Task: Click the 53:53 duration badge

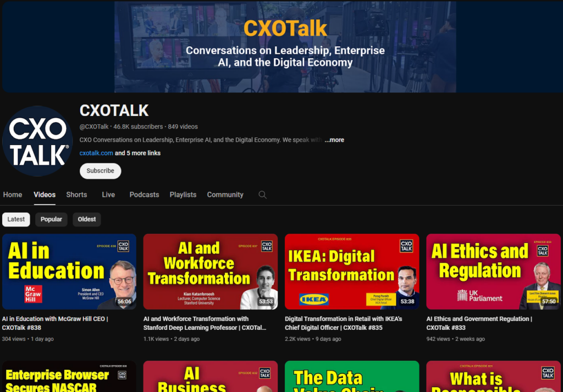Action: (x=266, y=301)
